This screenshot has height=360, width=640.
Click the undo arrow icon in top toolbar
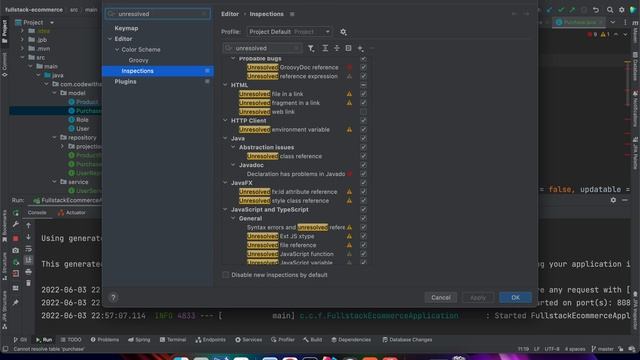[x=596, y=10]
